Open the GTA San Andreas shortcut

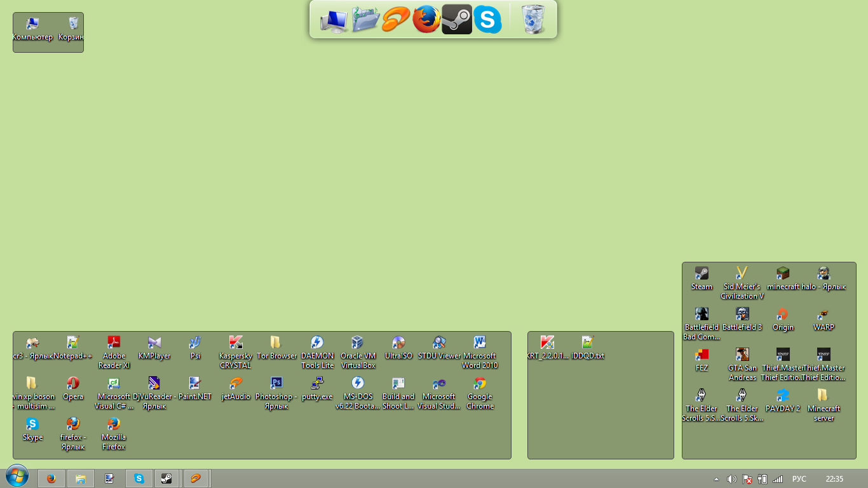[x=742, y=365]
